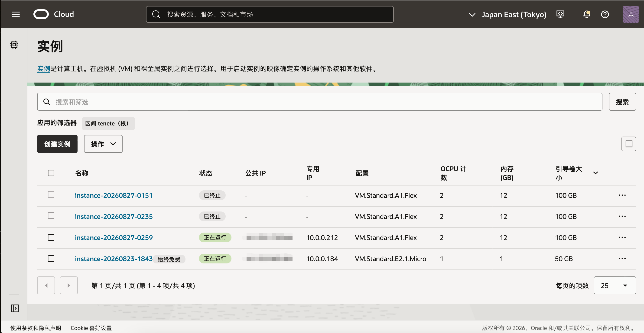
Task: Expand the sidebar panel toggle icon
Action: 15,308
